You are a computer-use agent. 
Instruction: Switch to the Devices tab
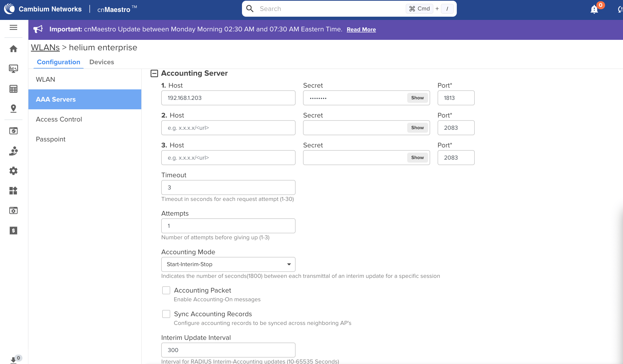[x=102, y=62]
